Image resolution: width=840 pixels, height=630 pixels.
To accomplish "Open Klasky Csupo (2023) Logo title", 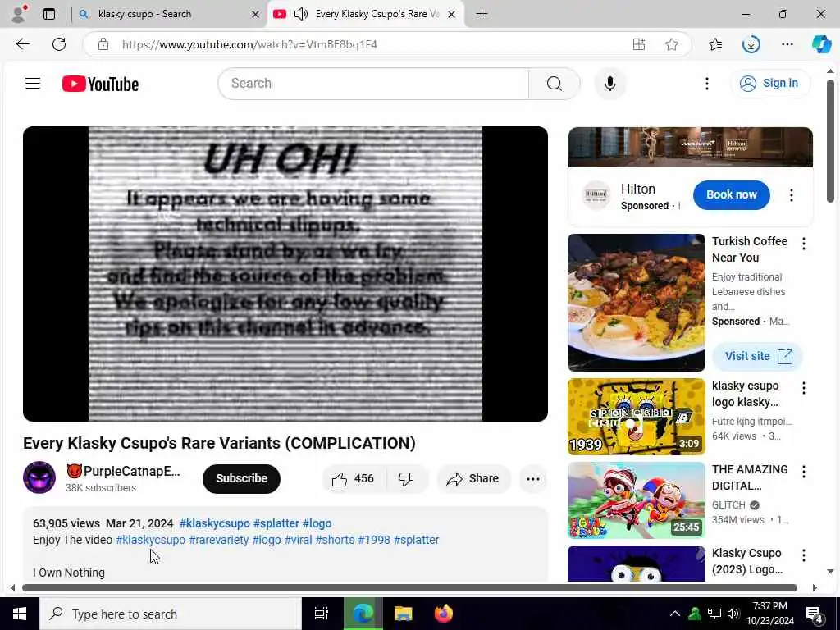I will pos(747,561).
